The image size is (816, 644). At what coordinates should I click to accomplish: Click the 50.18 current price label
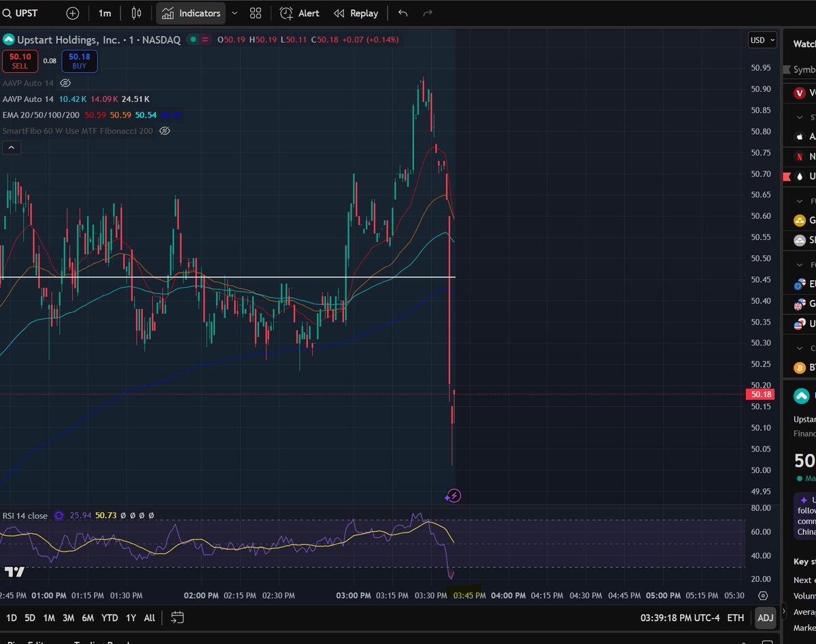762,394
